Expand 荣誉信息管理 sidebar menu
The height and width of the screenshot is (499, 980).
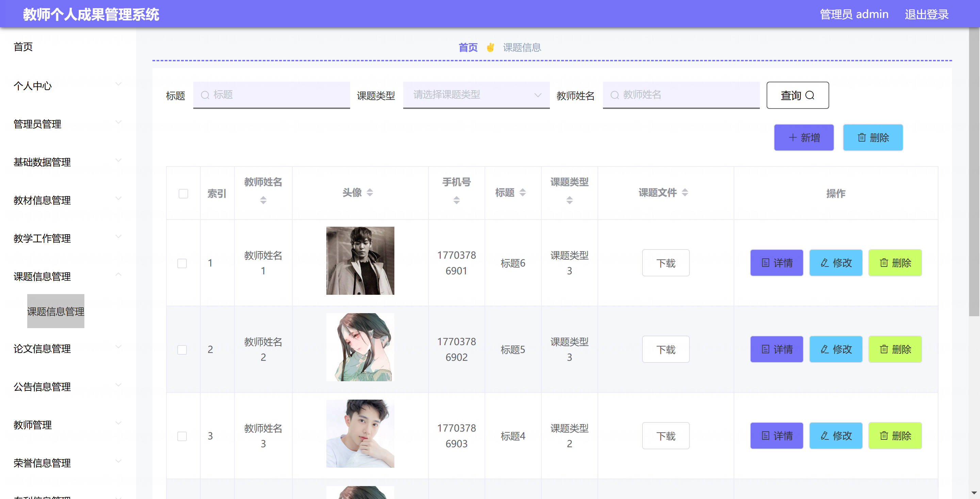tap(68, 463)
